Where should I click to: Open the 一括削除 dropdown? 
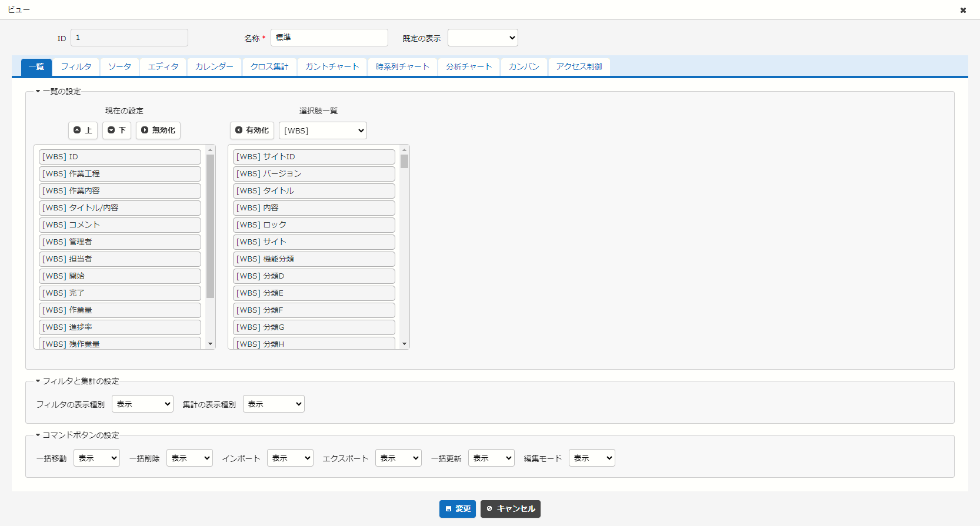point(189,458)
